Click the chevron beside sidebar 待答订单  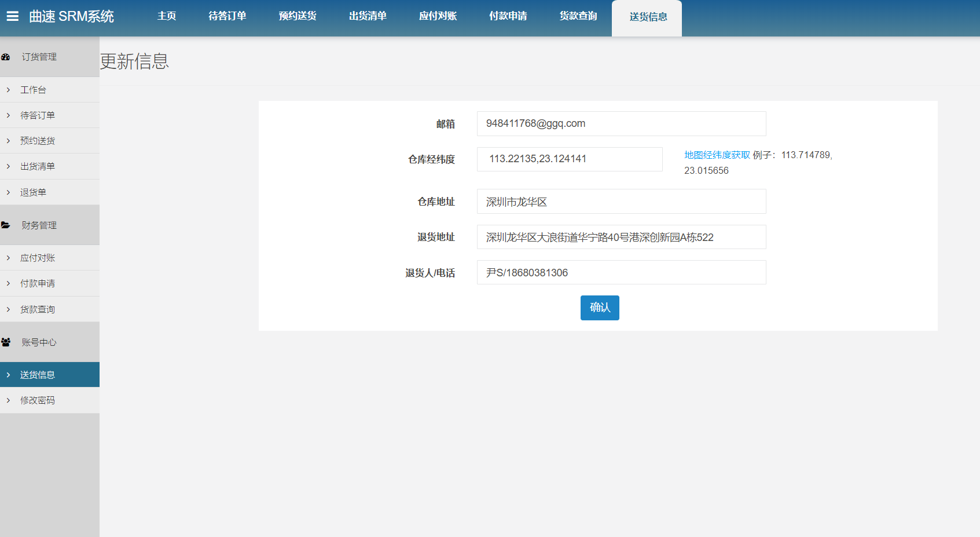pyautogui.click(x=8, y=115)
